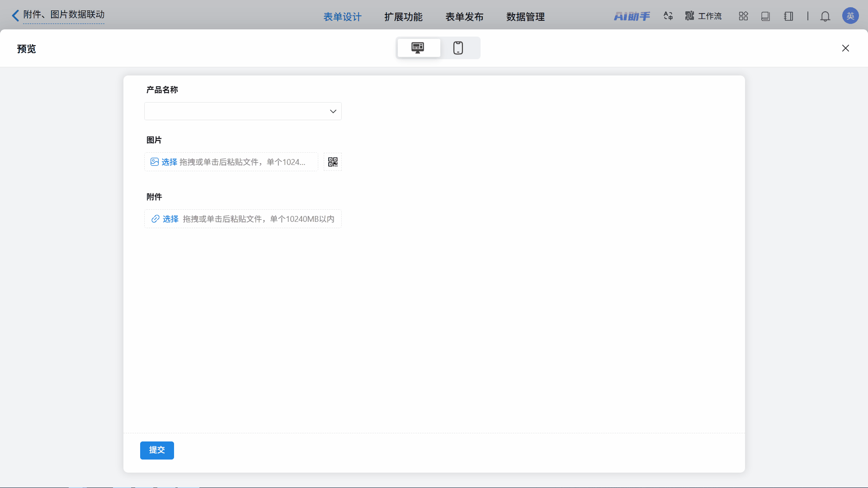
Task: Expand the 产品名称 dropdown
Action: pos(243,111)
